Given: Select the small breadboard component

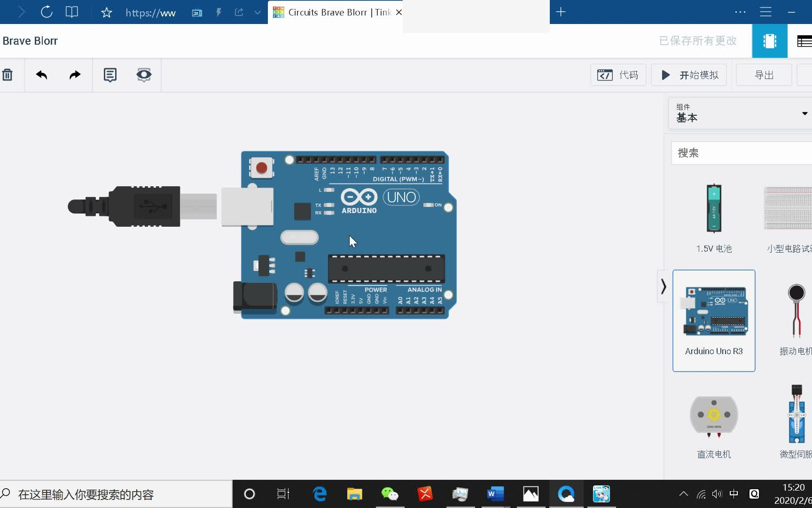Looking at the screenshot, I should [x=789, y=218].
